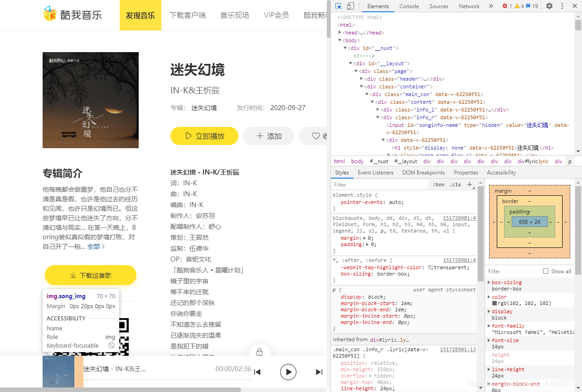Open album link 迷失幻境 next to 专辑
Image resolution: width=582 pixels, height=392 pixels.
click(204, 108)
